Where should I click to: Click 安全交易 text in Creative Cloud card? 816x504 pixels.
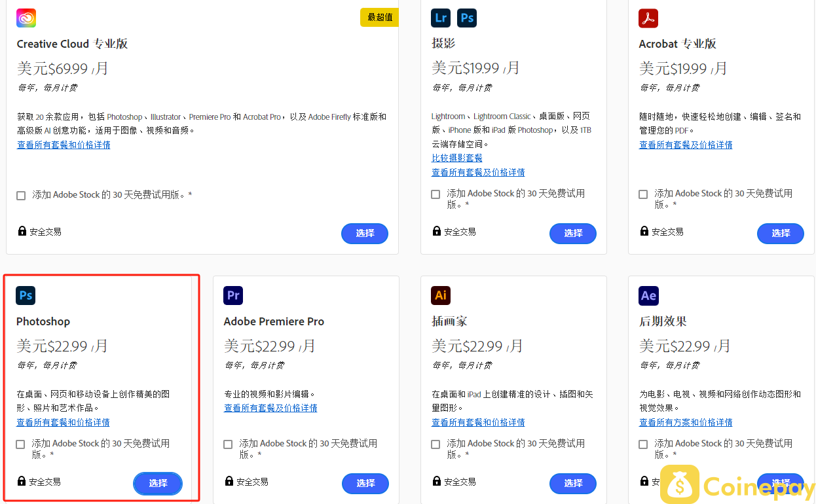(x=45, y=232)
